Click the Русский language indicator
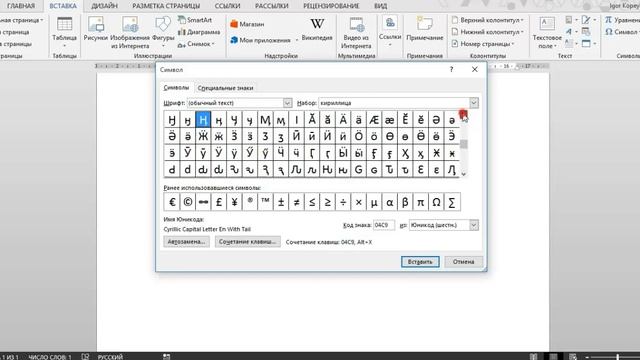This screenshot has width=640, height=360. pyautogui.click(x=110, y=357)
